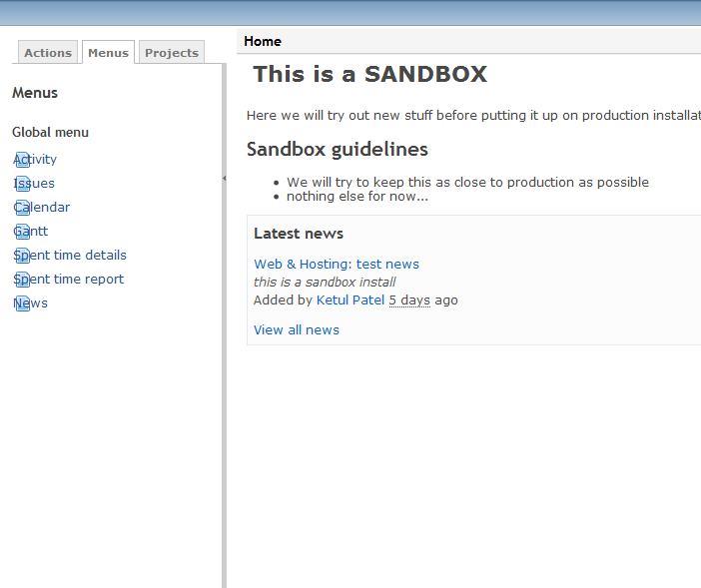Open the Gantt menu link

(30, 232)
